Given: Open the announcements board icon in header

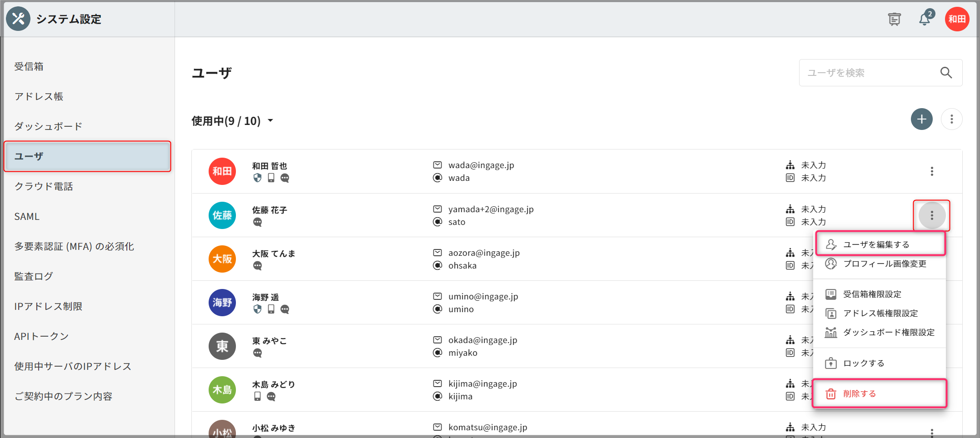Looking at the screenshot, I should (894, 19).
